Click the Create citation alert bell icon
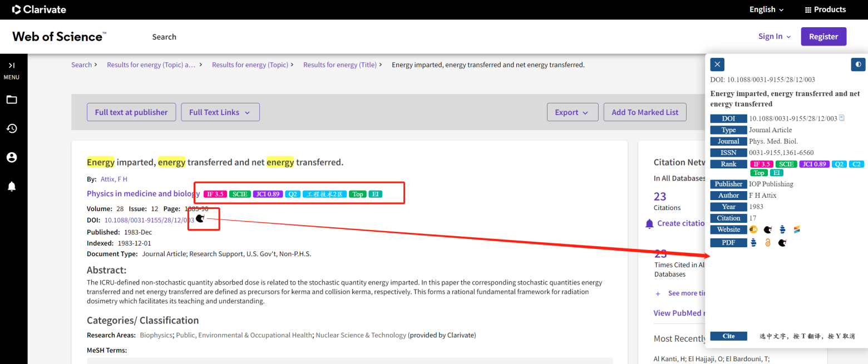The image size is (868, 364). [x=649, y=223]
